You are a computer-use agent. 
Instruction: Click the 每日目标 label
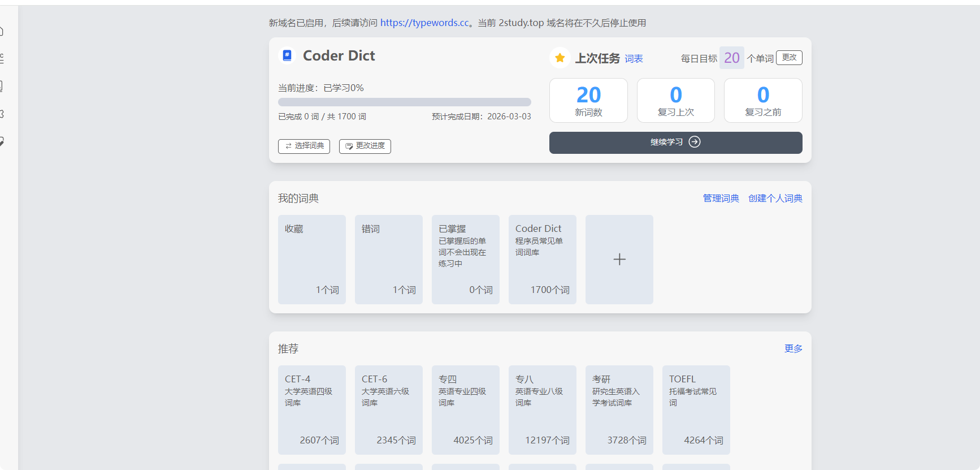pyautogui.click(x=699, y=59)
